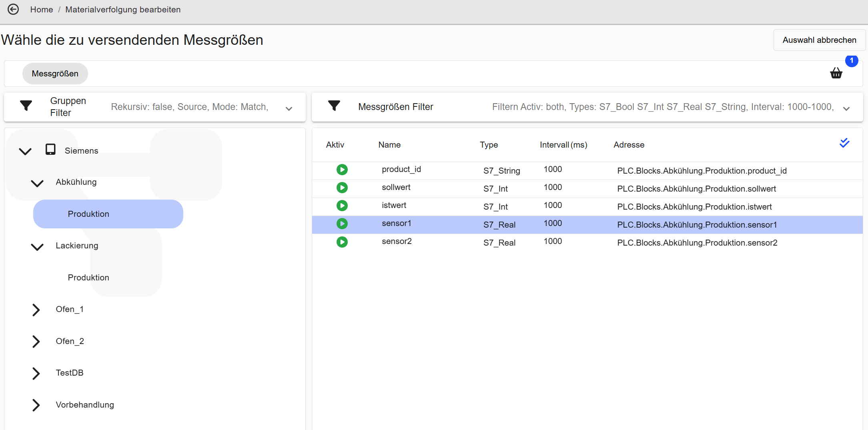Expand the Gruppen Filter panel chevron
Image resolution: width=868 pixels, height=430 pixels.
point(289,108)
